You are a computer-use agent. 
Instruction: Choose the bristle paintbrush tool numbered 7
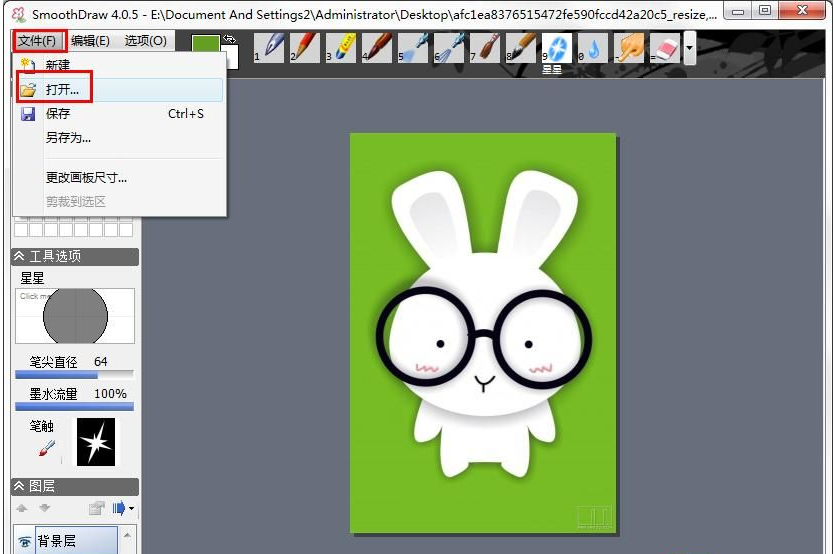(486, 47)
